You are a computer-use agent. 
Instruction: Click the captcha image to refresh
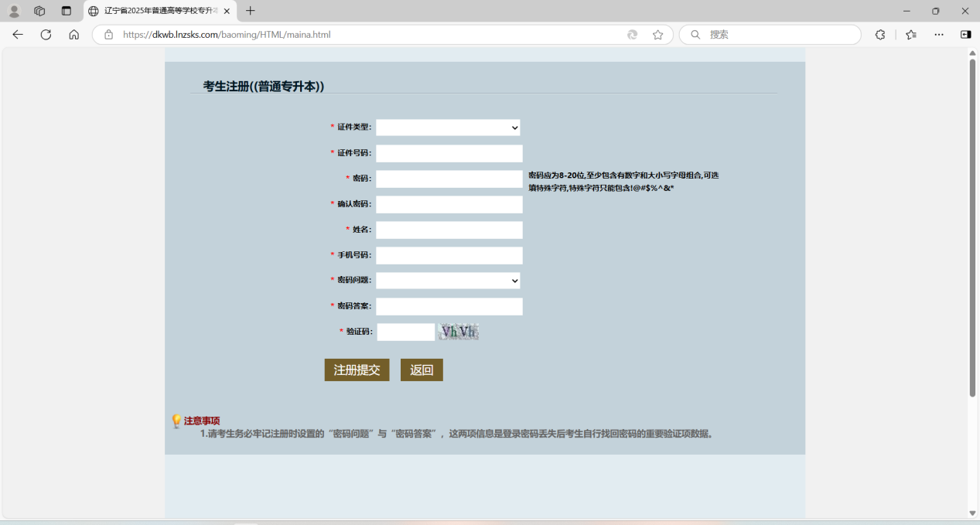[x=459, y=332]
